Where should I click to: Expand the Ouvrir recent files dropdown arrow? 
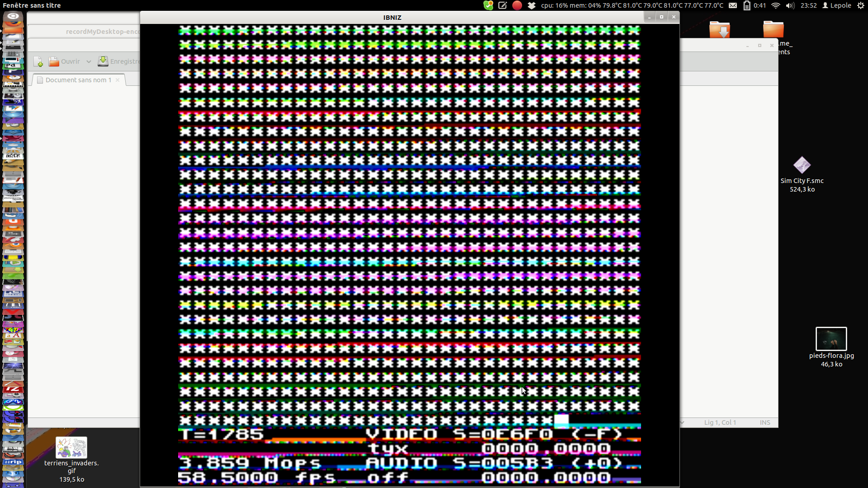pyautogui.click(x=89, y=61)
